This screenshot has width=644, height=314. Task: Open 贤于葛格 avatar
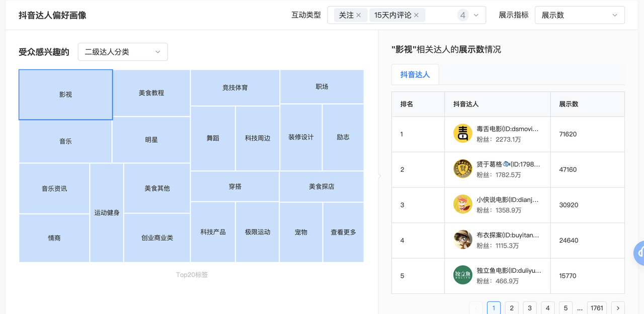(463, 169)
